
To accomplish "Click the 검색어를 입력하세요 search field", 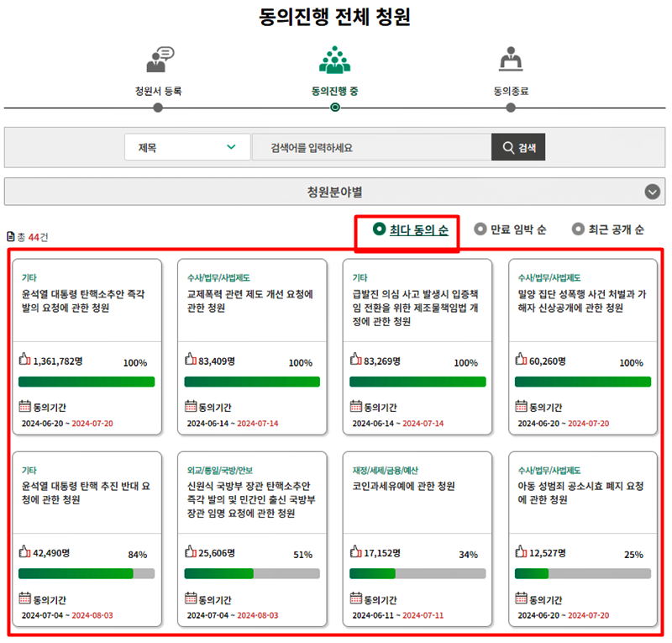I will point(371,148).
